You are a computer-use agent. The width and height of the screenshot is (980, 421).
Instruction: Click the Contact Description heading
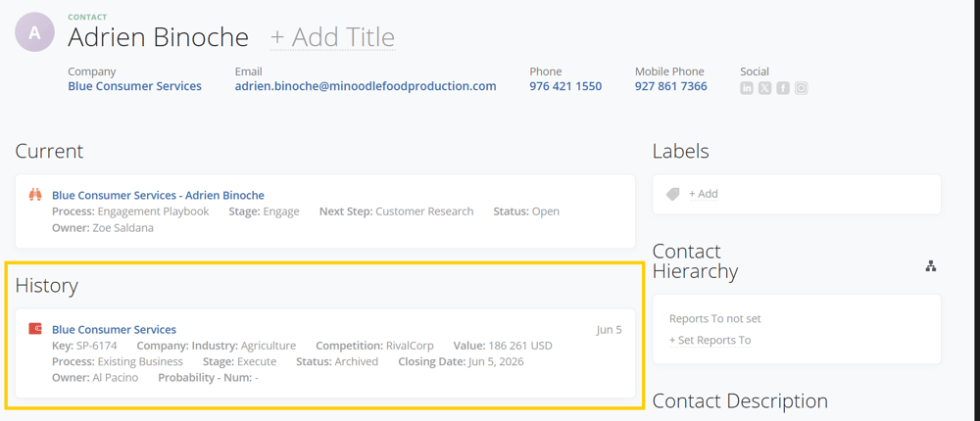click(x=740, y=400)
